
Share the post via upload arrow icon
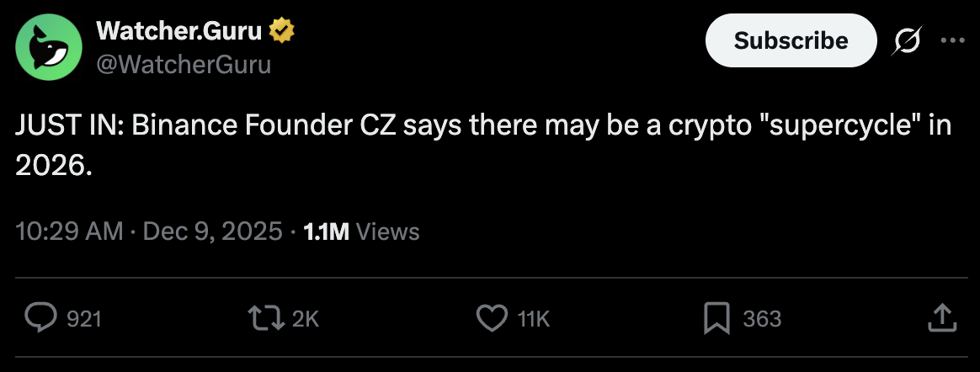click(x=940, y=317)
